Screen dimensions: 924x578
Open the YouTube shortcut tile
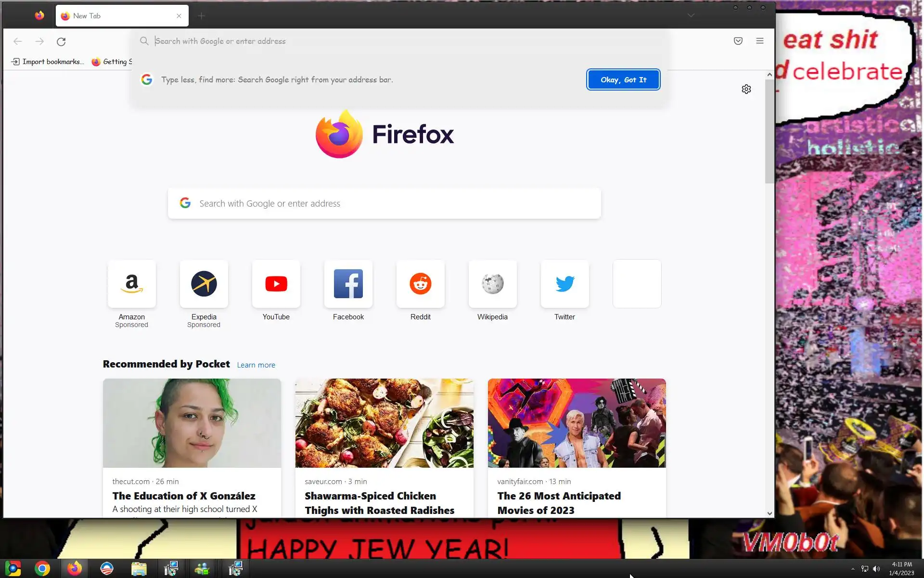tap(276, 284)
